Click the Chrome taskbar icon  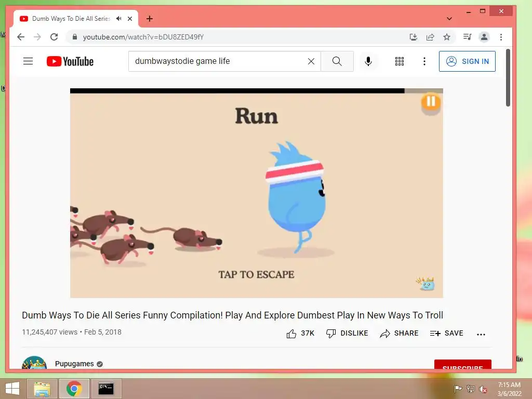(74, 389)
